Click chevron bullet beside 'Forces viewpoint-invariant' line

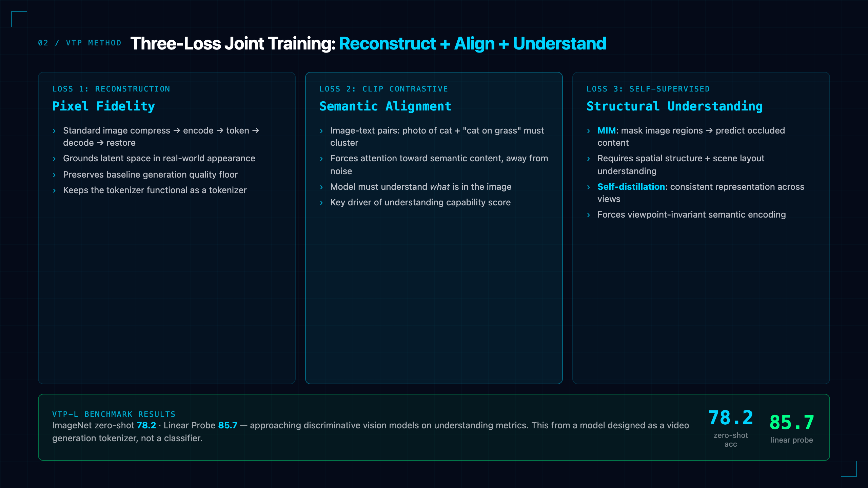click(589, 215)
